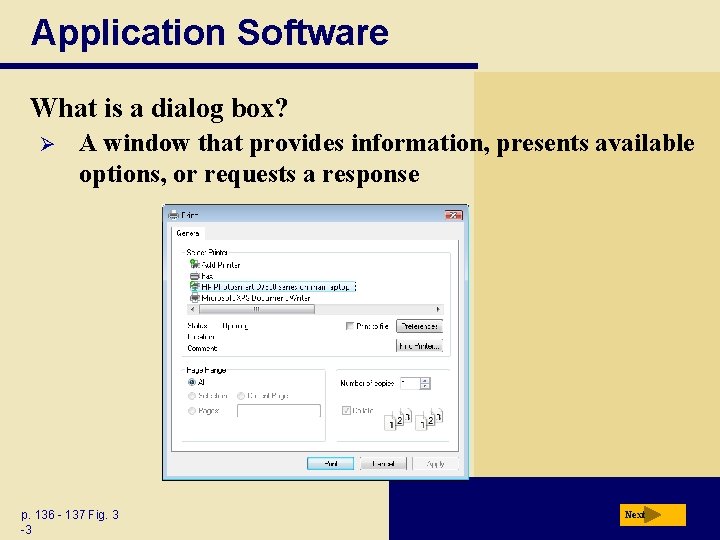Click the first collate page-stack illustration
This screenshot has height=540, width=720.
tap(398, 419)
